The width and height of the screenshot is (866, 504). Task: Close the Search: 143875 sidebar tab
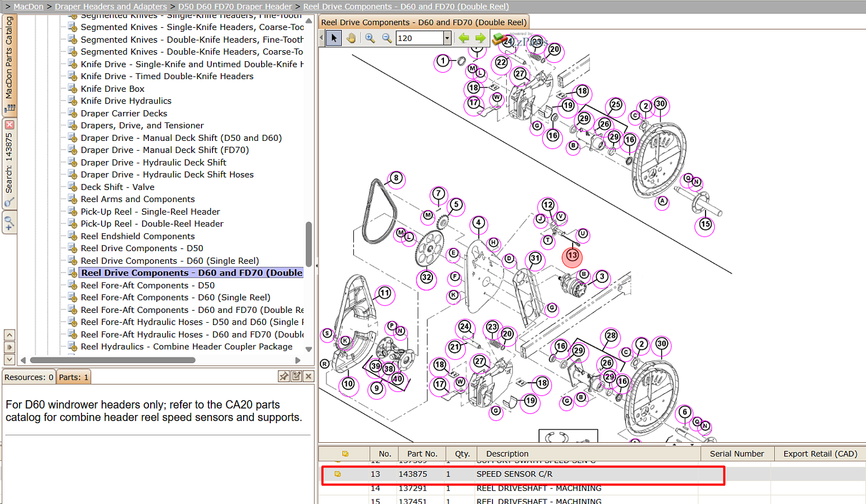pyautogui.click(x=9, y=125)
